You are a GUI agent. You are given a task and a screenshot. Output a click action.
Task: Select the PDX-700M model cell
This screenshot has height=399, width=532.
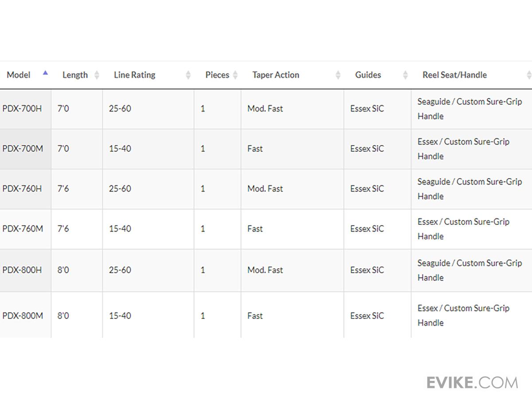[23, 149]
